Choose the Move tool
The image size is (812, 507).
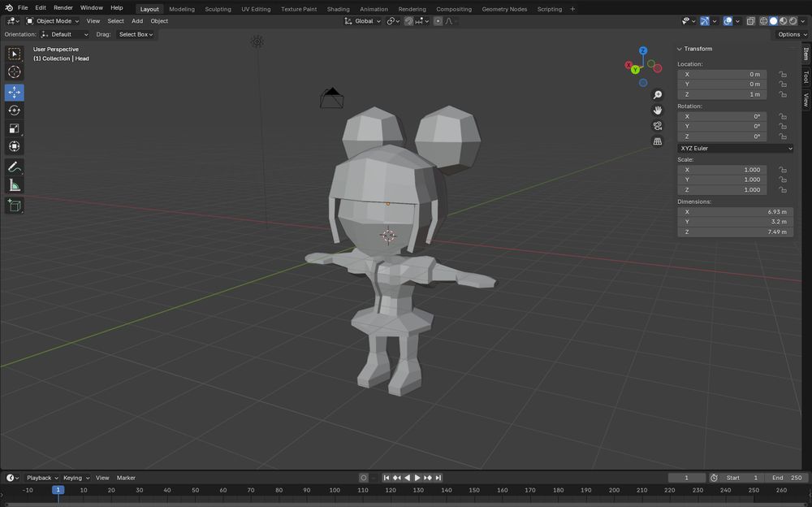click(14, 93)
